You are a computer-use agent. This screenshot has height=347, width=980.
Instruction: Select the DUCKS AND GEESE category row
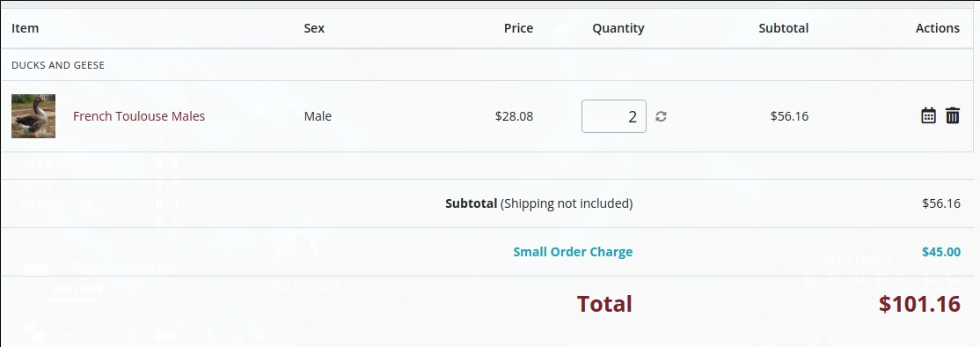coord(487,65)
